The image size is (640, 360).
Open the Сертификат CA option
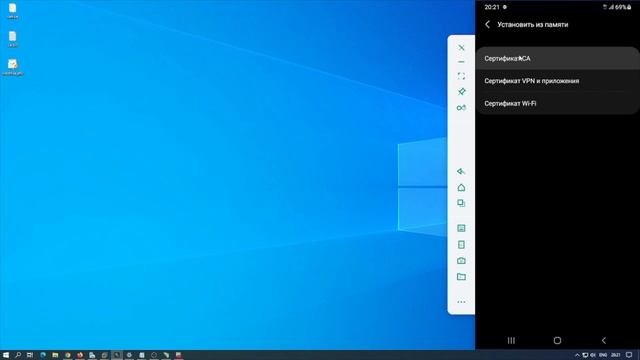tap(558, 58)
